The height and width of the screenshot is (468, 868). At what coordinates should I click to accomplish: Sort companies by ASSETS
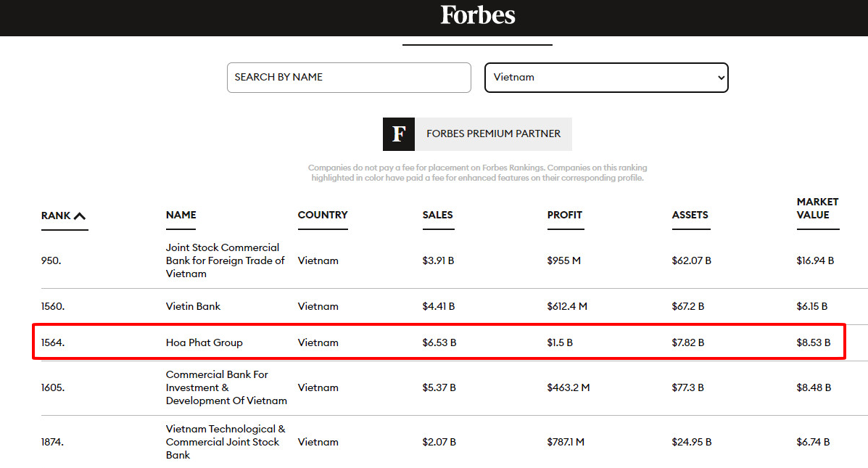[x=690, y=215]
